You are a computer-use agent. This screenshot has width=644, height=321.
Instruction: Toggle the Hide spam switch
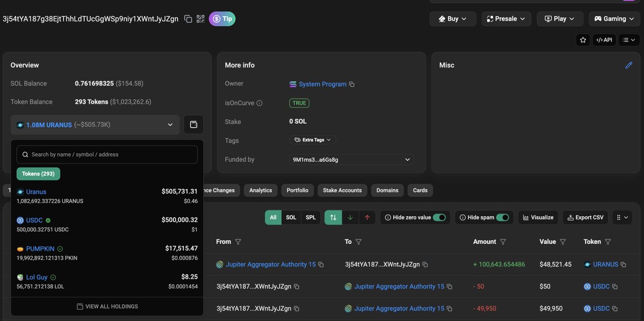[502, 218]
